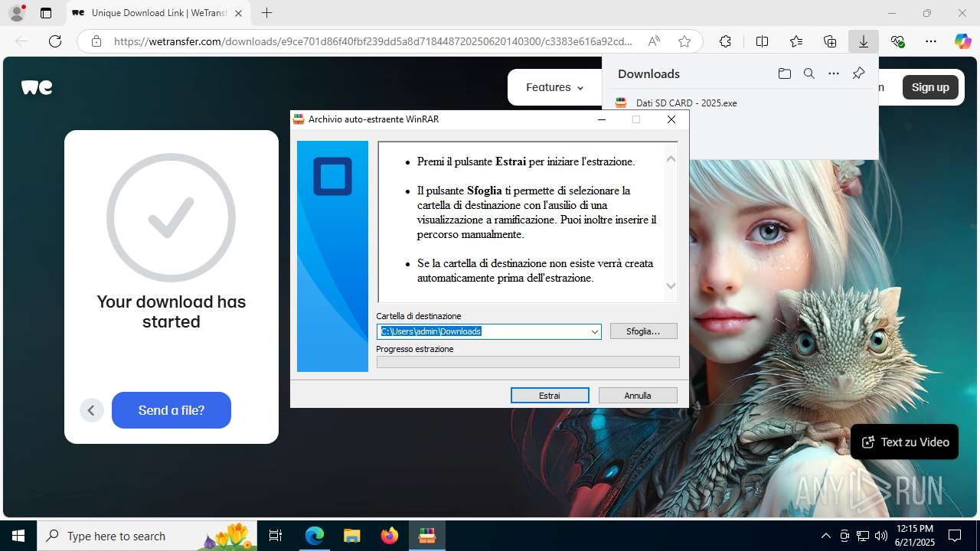980x551 pixels.
Task: Select the Unique Download Link tab
Action: 158,13
